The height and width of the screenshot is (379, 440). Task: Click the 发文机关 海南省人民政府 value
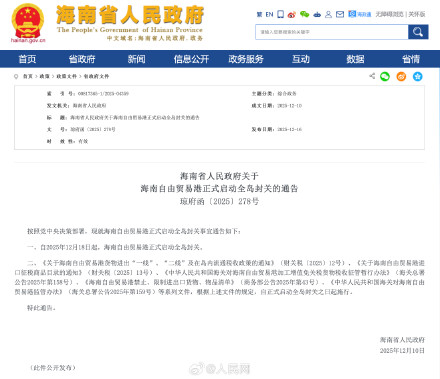click(89, 106)
